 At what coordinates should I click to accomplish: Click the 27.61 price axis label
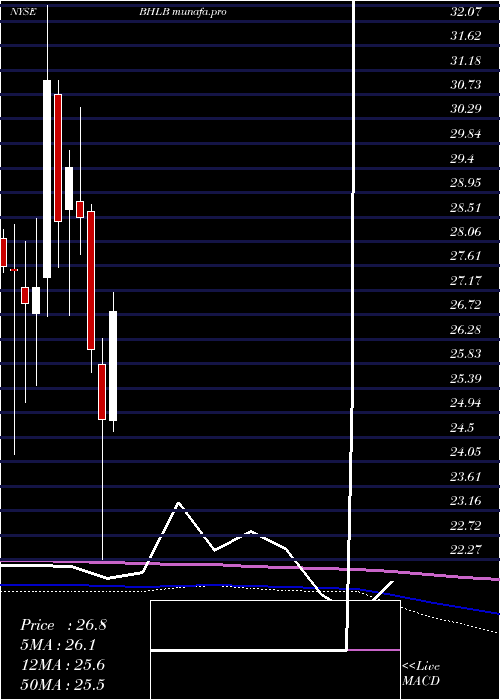[466, 256]
